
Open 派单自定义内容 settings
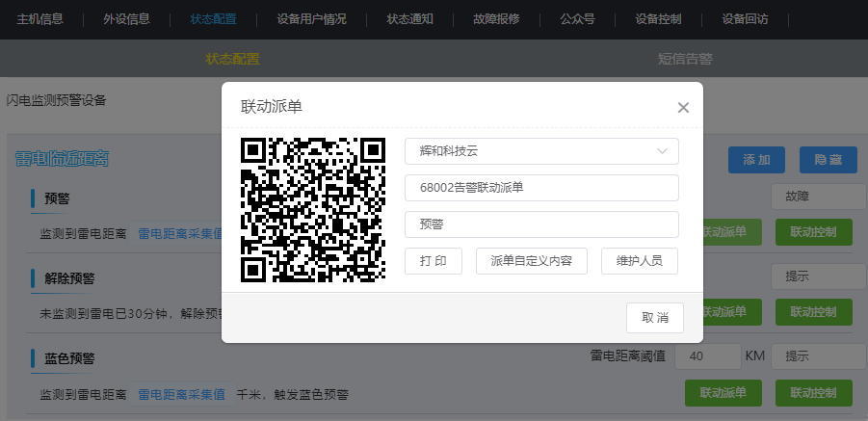pos(531,261)
